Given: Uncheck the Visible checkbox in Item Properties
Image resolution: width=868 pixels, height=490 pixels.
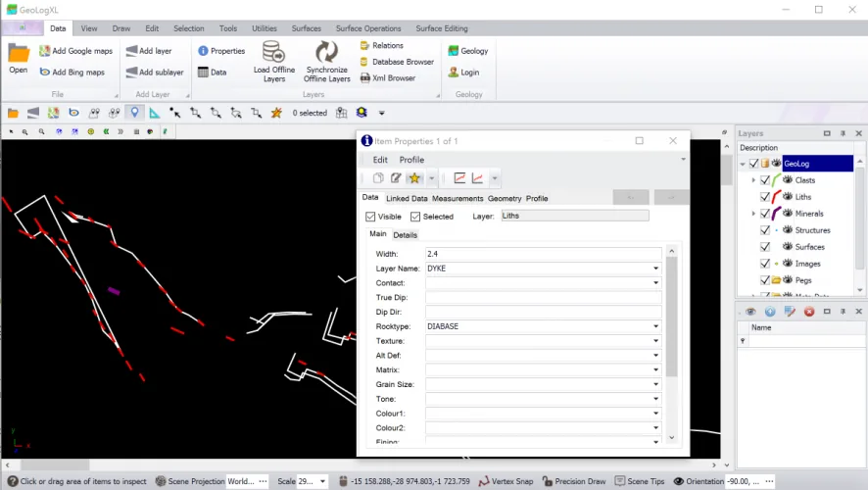Looking at the screenshot, I should [371, 217].
